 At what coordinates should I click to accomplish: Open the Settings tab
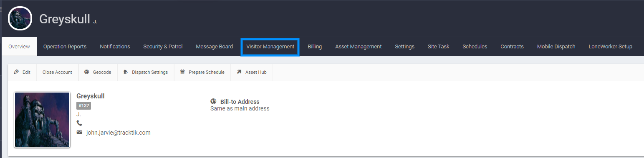[404, 47]
